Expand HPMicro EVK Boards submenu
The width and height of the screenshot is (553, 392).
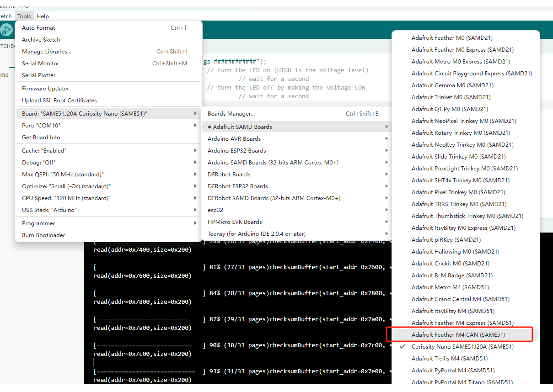point(296,222)
